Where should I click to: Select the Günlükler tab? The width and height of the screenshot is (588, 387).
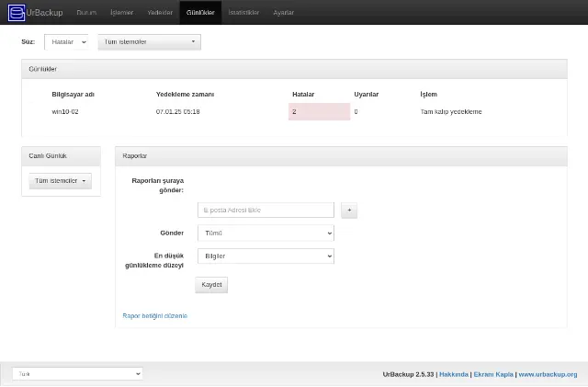point(200,12)
